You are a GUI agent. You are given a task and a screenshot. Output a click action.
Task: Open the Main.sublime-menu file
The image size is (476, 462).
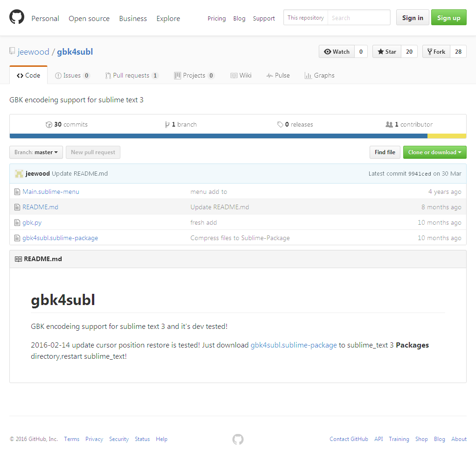51,192
